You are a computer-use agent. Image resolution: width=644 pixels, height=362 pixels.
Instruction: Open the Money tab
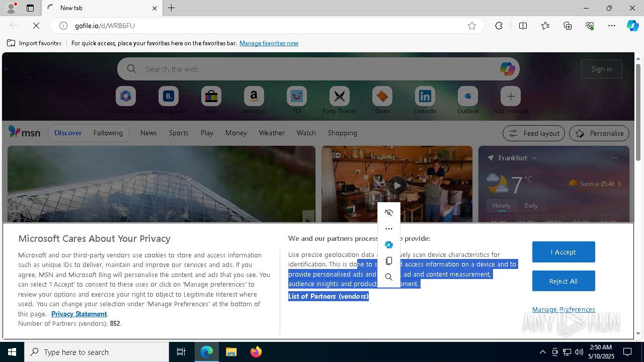[236, 133]
